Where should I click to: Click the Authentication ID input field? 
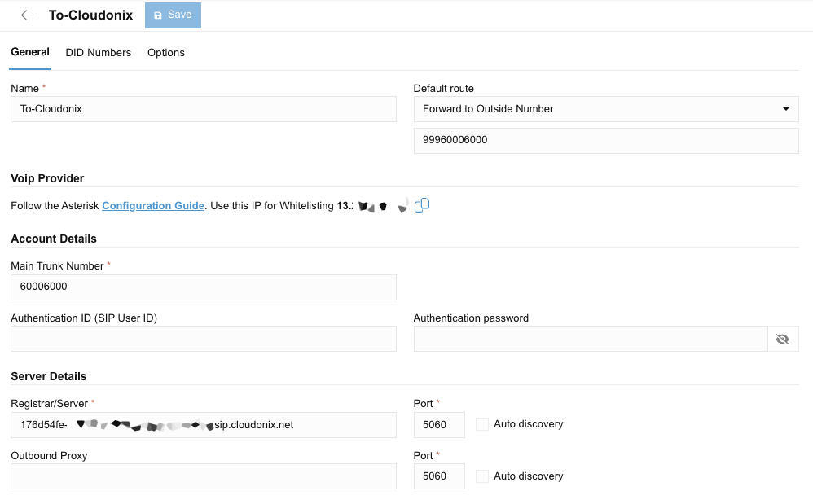pyautogui.click(x=203, y=340)
